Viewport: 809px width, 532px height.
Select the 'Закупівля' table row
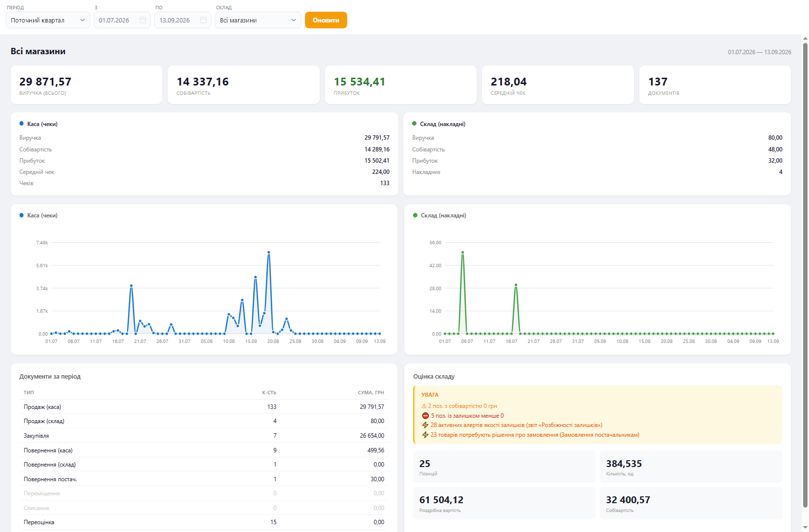pos(204,436)
